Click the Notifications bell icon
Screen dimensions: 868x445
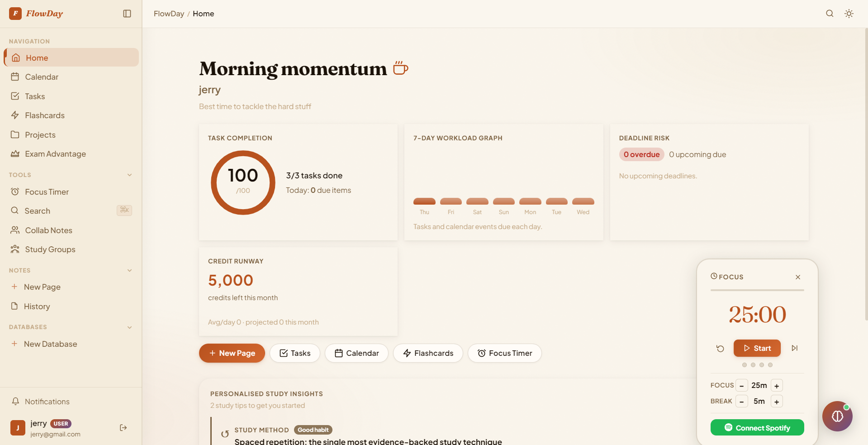15,402
